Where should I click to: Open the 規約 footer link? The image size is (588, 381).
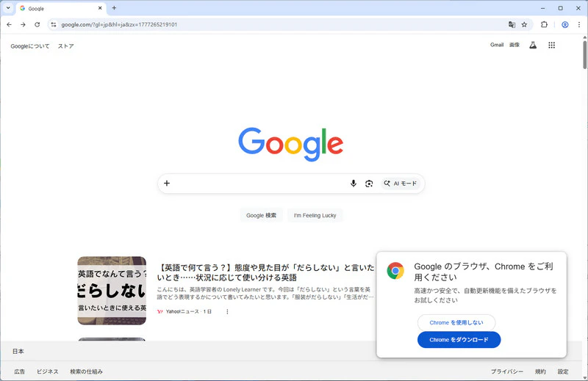pyautogui.click(x=540, y=371)
